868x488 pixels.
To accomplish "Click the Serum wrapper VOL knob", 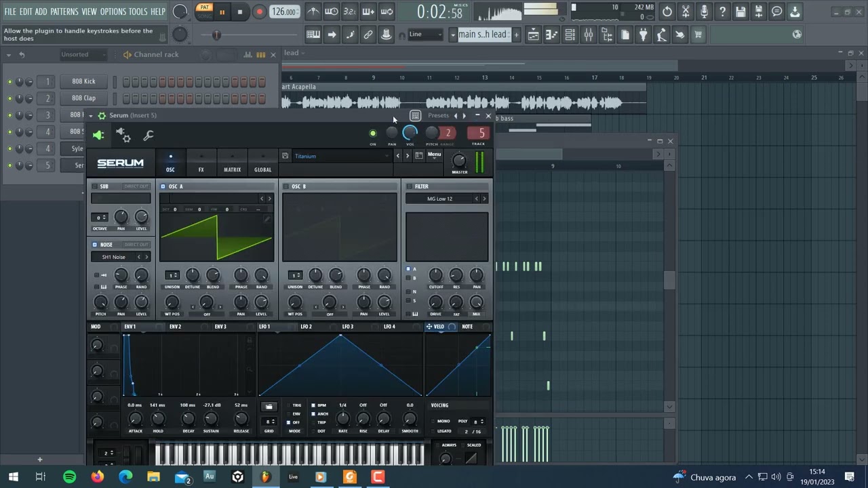I will click(410, 134).
